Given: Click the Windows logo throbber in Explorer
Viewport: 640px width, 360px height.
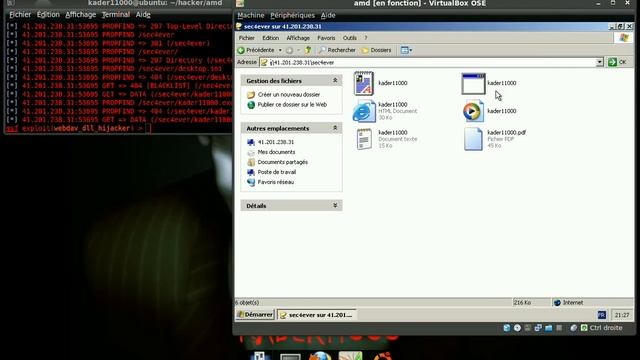Looking at the screenshot, I should tap(623, 38).
